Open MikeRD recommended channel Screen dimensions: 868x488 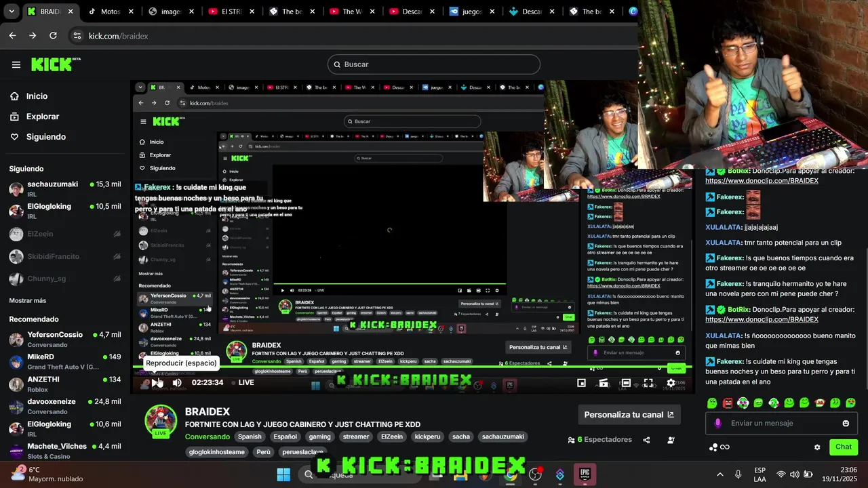coord(64,361)
